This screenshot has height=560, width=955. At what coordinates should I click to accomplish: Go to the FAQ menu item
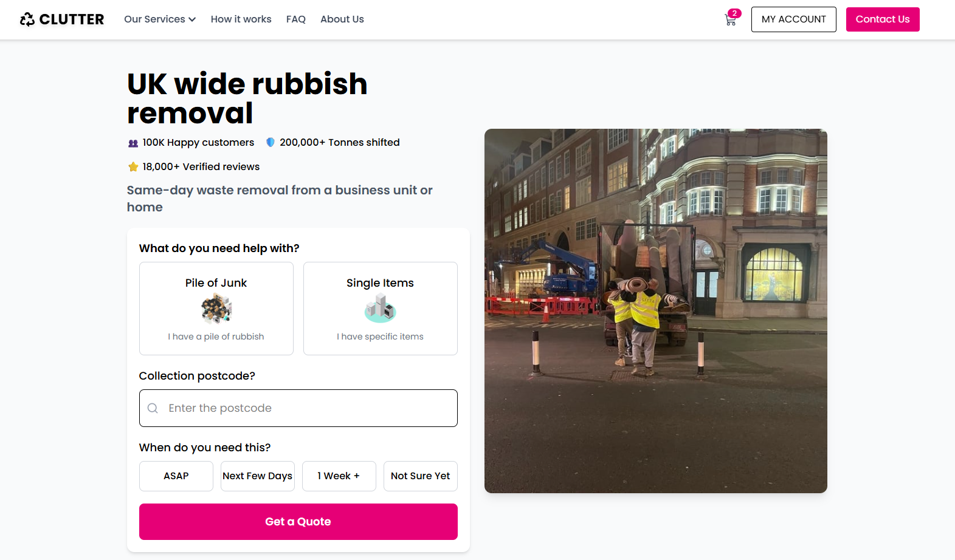(x=296, y=19)
